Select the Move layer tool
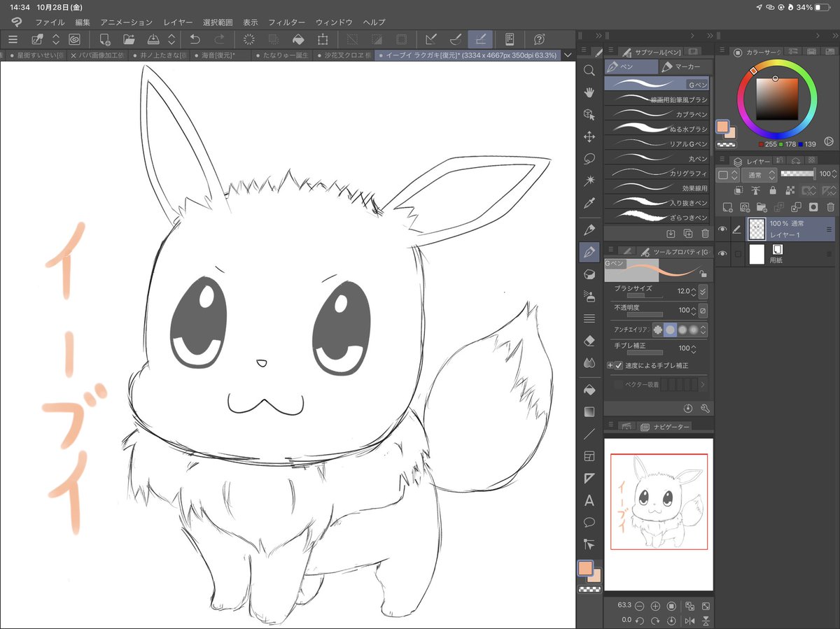 coord(589,136)
